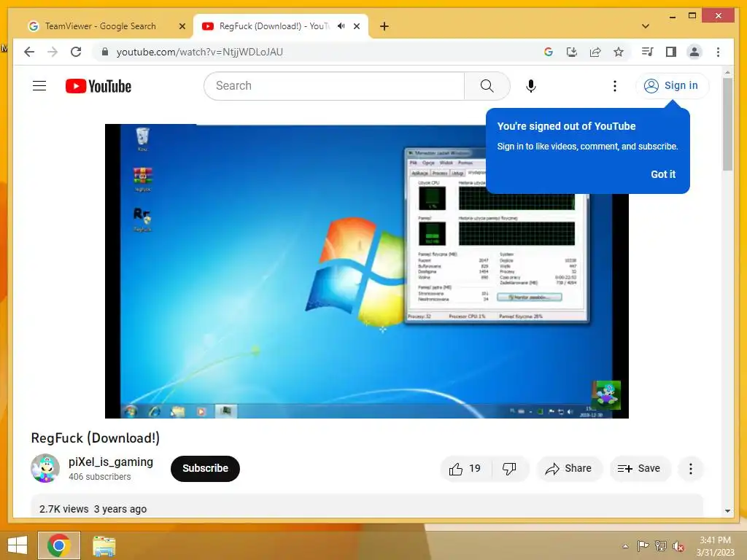Open clock showing 3:41 PM
The width and height of the screenshot is (747, 560).
coord(715,546)
